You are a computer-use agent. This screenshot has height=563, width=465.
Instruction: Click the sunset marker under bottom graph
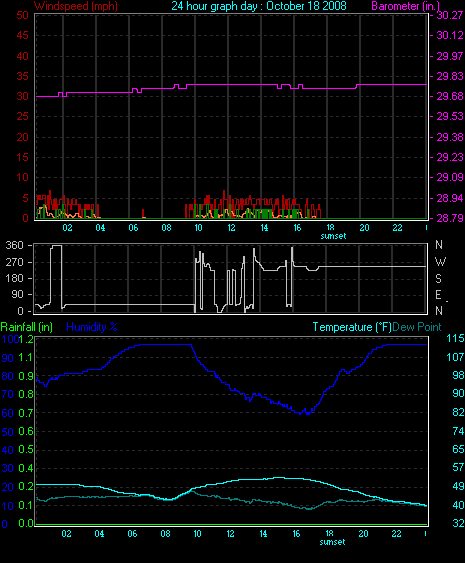333,542
